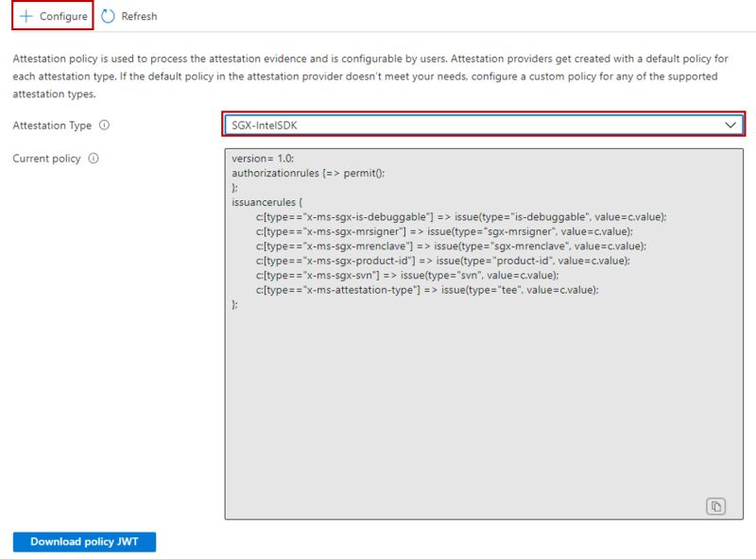Click the authorizationrules line in the policy
This screenshot has width=756, height=559.
[312, 174]
